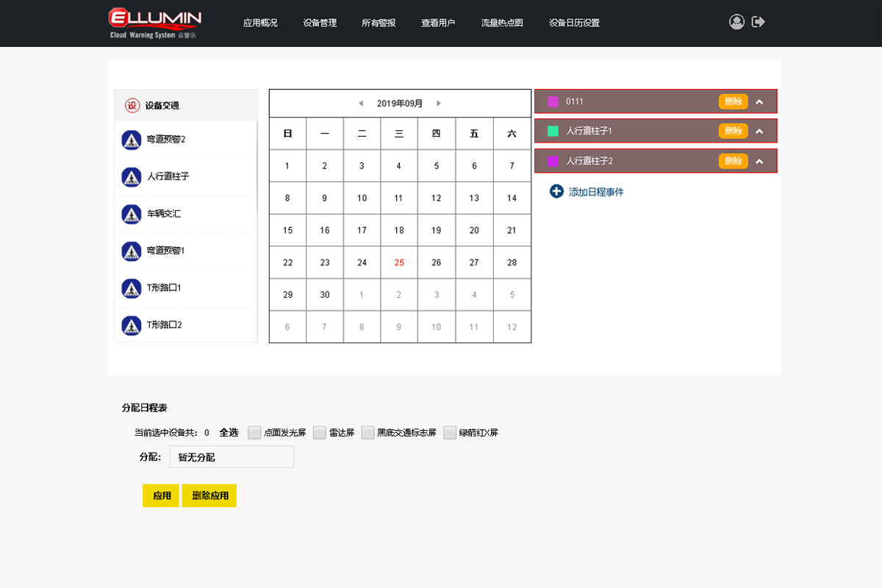Click the ELLUMIN logo

pos(154,23)
